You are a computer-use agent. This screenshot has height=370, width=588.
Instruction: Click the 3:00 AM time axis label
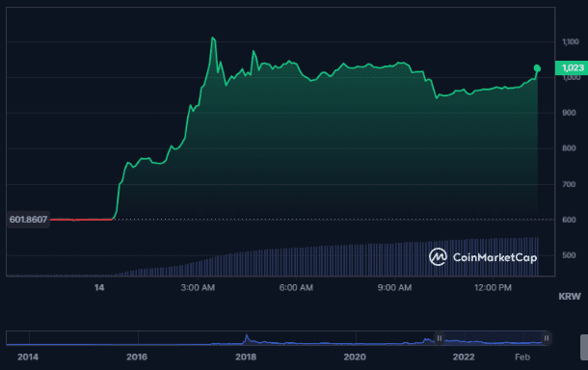(x=198, y=287)
